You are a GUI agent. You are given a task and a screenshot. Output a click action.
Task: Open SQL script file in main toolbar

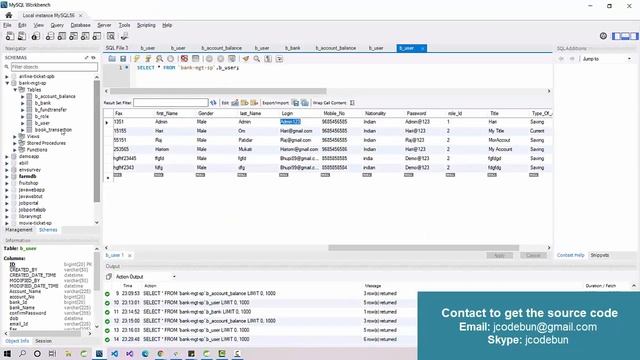tap(22, 36)
